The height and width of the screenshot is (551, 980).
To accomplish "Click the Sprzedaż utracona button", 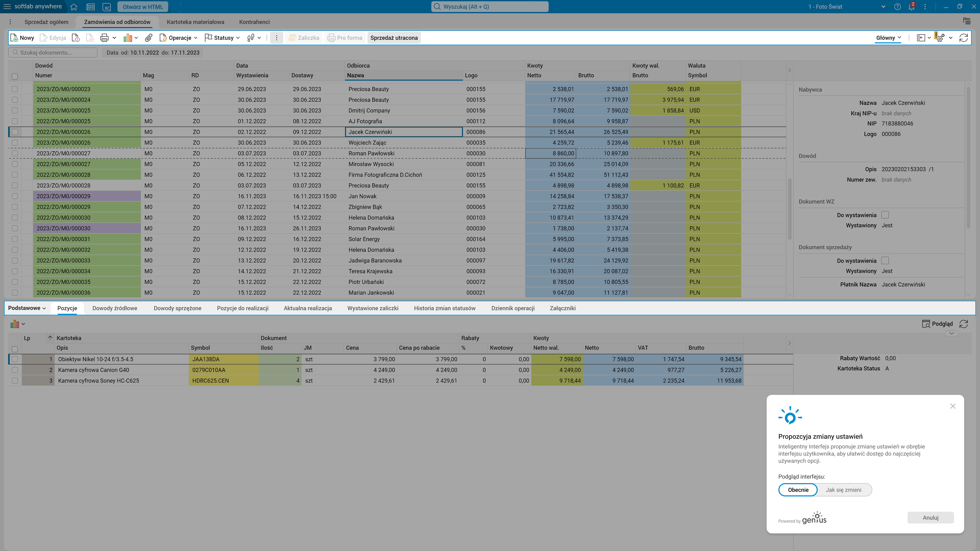I will pos(394,38).
